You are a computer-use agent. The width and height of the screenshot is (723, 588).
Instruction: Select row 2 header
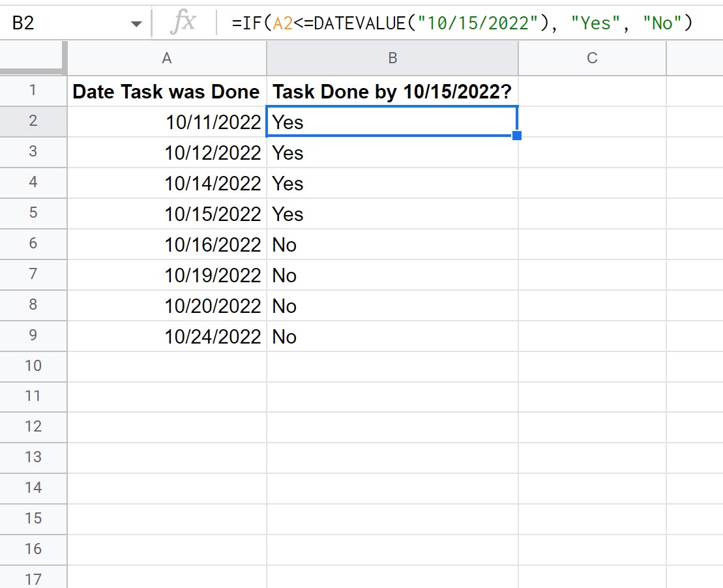pos(33,121)
